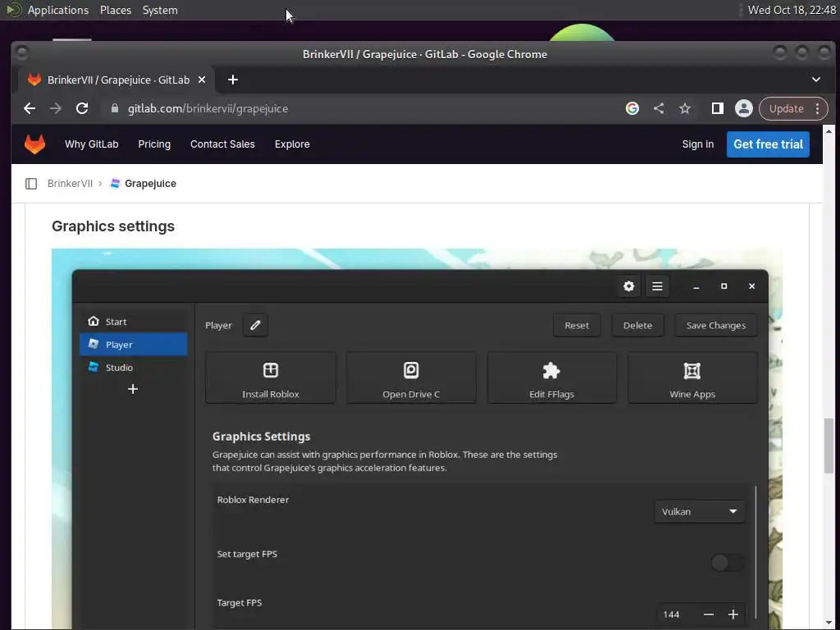Toggle the Set target FPS switch
840x630 pixels.
pyautogui.click(x=728, y=563)
